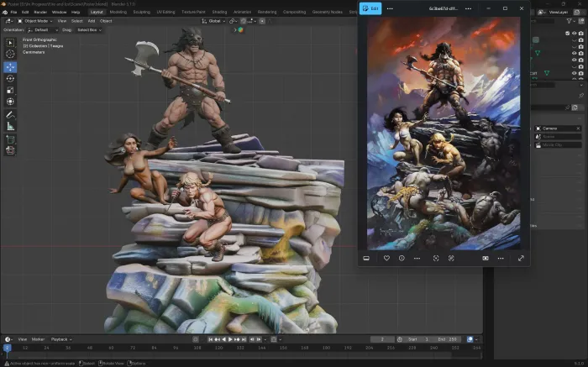The height and width of the screenshot is (367, 588).
Task: Open the Add menu in viewport header
Action: 91,21
